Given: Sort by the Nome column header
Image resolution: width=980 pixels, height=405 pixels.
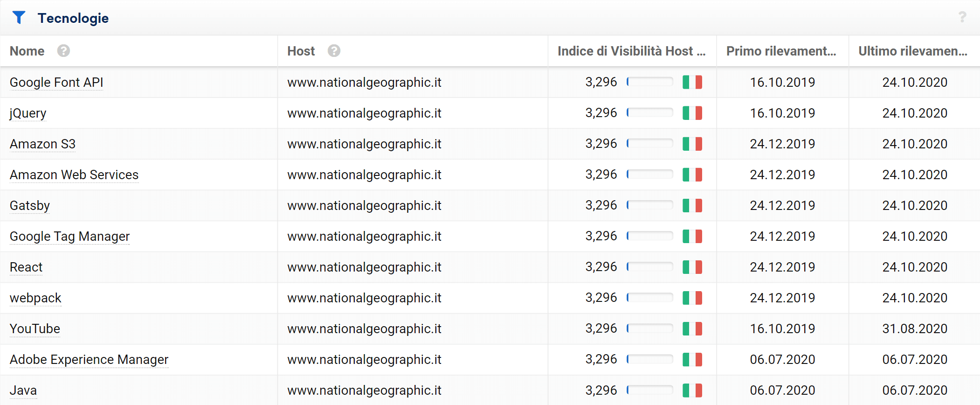Looking at the screenshot, I should pyautogui.click(x=27, y=51).
